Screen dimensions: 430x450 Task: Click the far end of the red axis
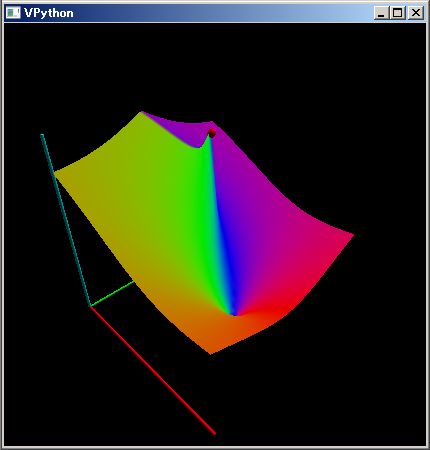(214, 433)
